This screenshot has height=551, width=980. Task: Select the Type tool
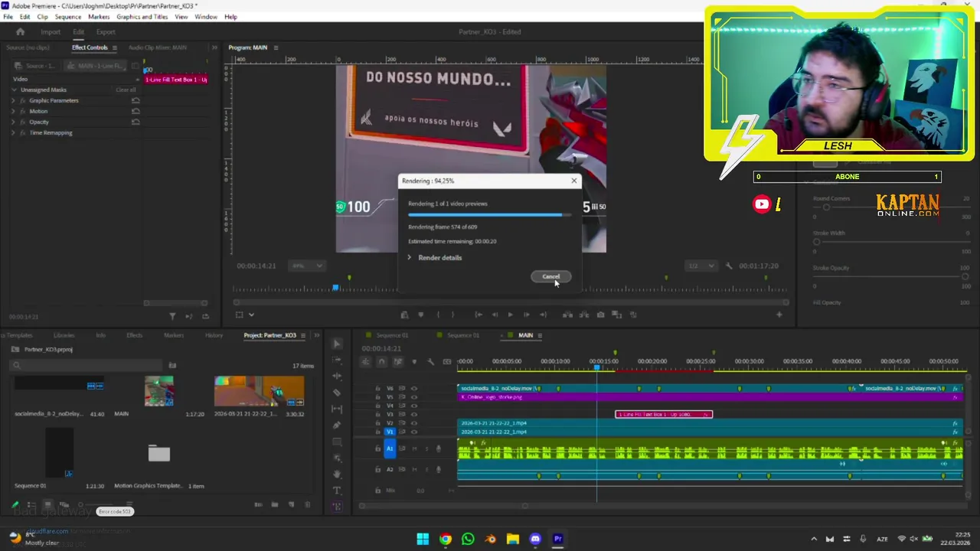pos(337,491)
